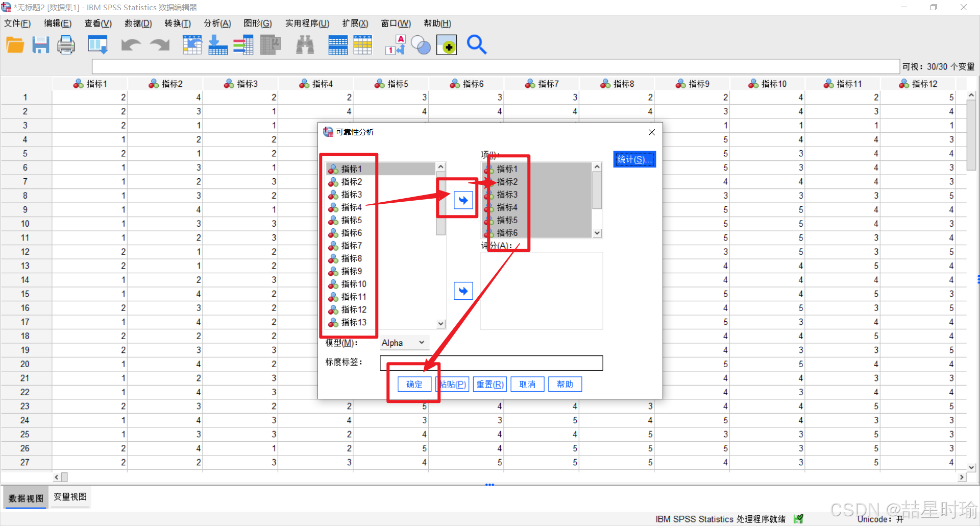Click the Go to Variable toolbar icon
This screenshot has width=980, height=526.
[x=218, y=45]
